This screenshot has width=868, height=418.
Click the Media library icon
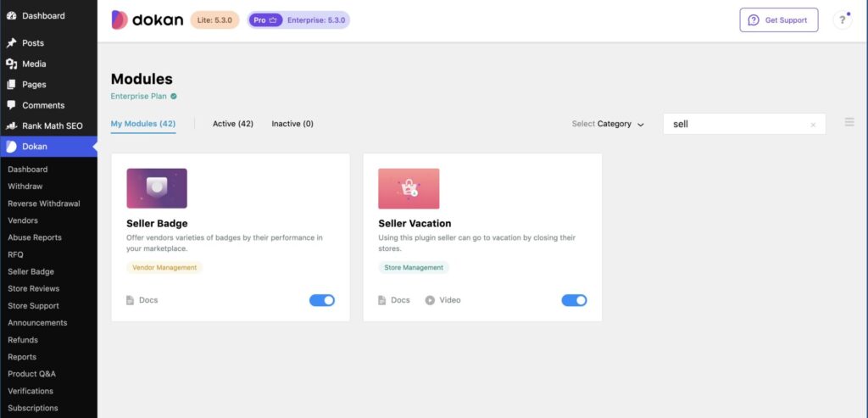(x=11, y=64)
